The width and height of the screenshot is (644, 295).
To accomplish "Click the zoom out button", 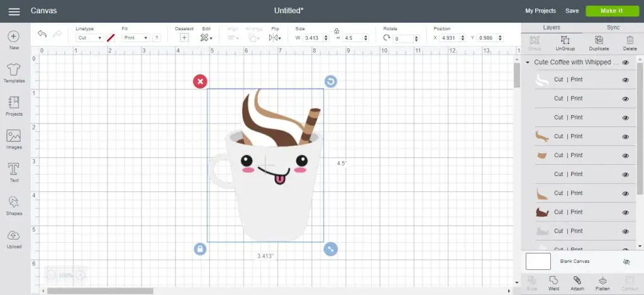I will (50, 276).
